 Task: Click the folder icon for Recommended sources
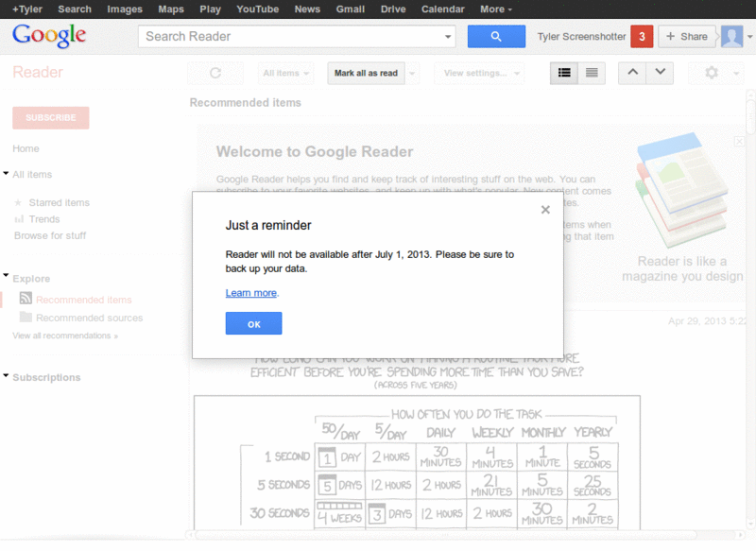tap(24, 318)
